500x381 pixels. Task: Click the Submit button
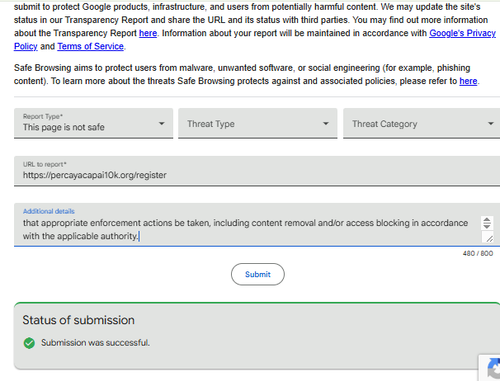(x=258, y=274)
